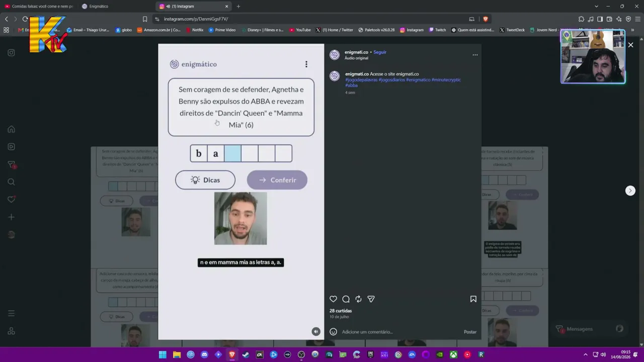644x362 pixels.
Task: Like the enigmati.co post with heart icon
Action: click(x=333, y=299)
